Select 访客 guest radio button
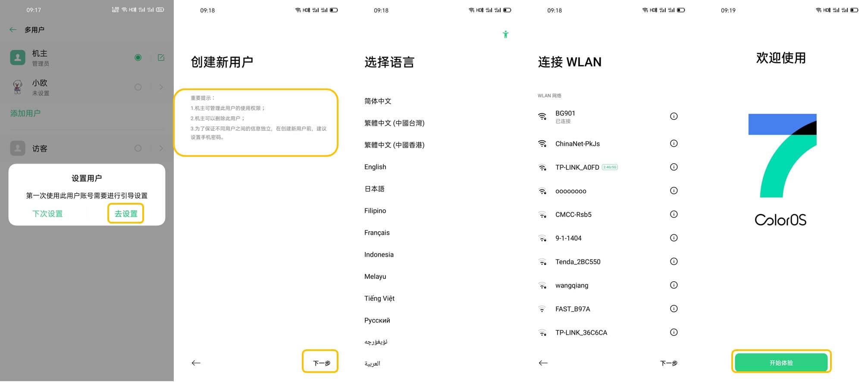 coord(138,148)
